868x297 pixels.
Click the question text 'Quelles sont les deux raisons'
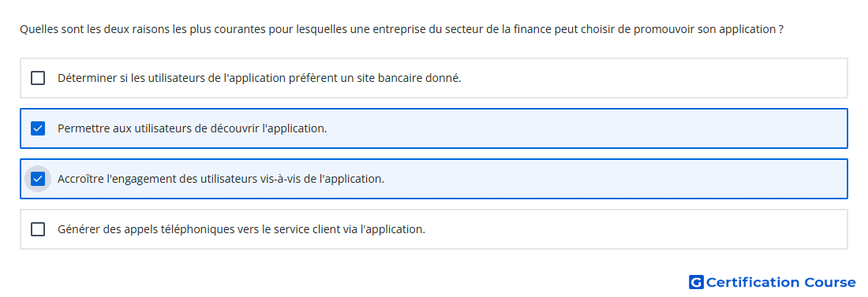coord(88,29)
